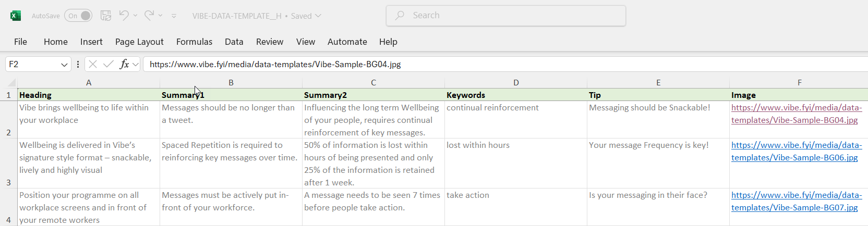
Task: Select row 3 header
Action: tap(8, 164)
